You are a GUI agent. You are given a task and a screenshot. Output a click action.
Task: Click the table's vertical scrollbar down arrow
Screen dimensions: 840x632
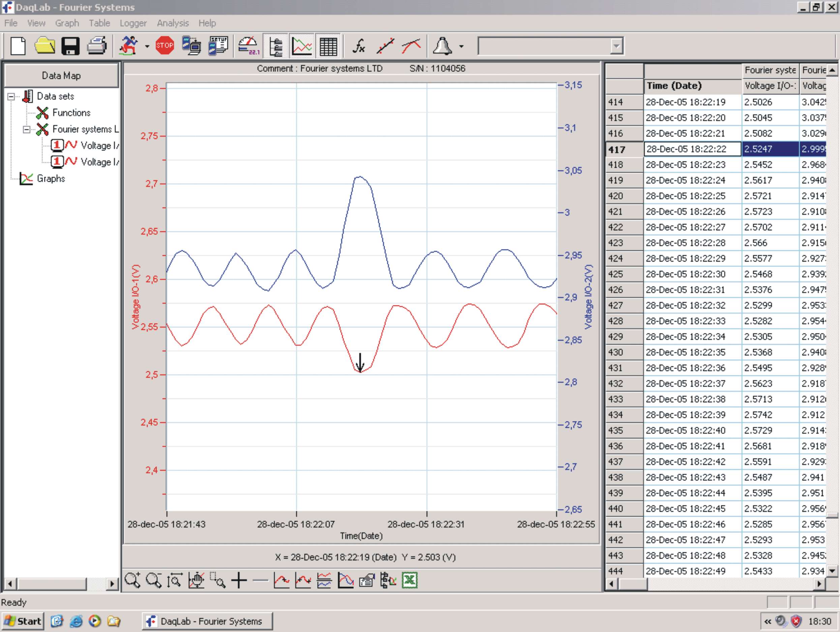point(832,571)
